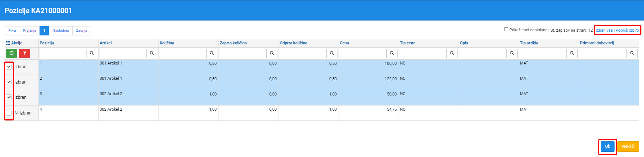
Task: Click the red clear-filter funnel icon
Action: tap(25, 53)
